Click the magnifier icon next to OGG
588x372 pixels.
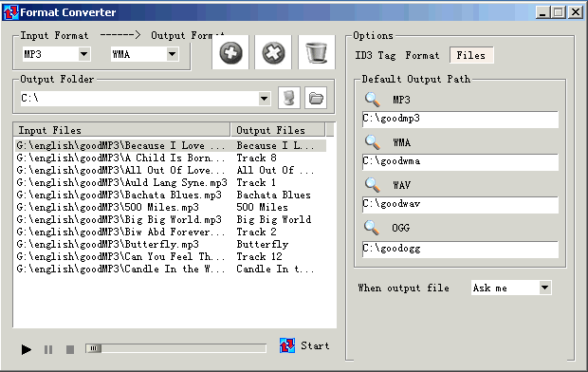pos(372,228)
